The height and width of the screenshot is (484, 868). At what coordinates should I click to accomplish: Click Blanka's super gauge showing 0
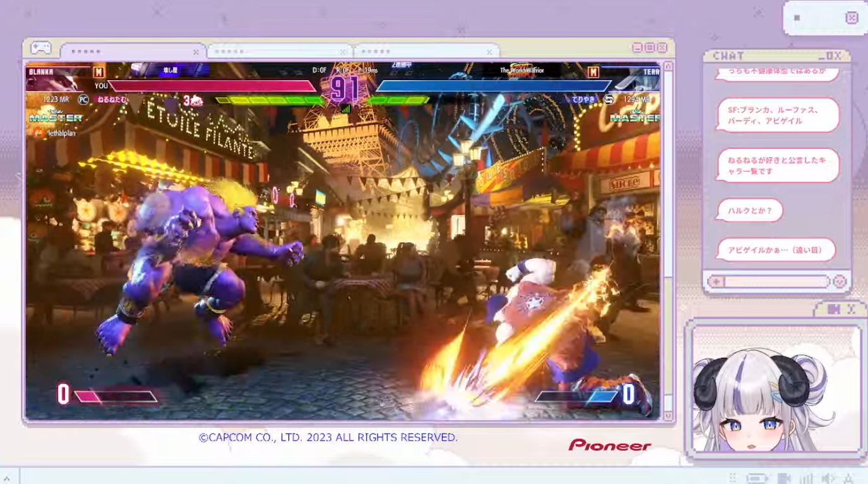[106, 395]
